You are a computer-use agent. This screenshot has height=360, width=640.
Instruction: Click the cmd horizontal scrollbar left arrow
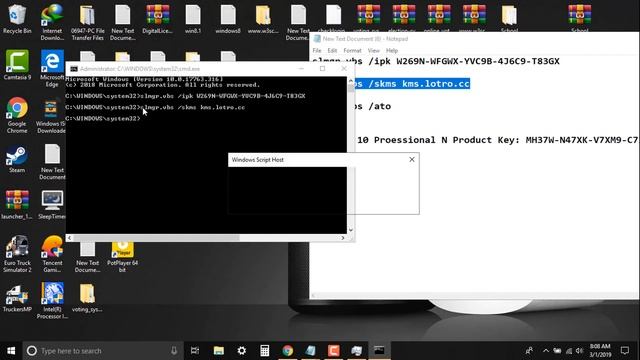click(x=69, y=238)
